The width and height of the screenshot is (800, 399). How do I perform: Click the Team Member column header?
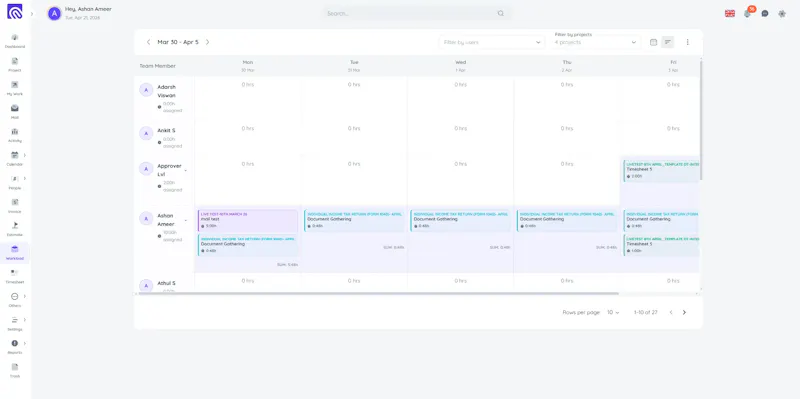158,66
